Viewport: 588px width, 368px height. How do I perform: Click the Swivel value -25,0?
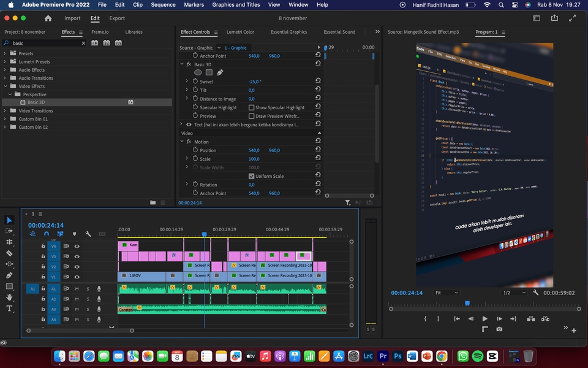(x=254, y=82)
